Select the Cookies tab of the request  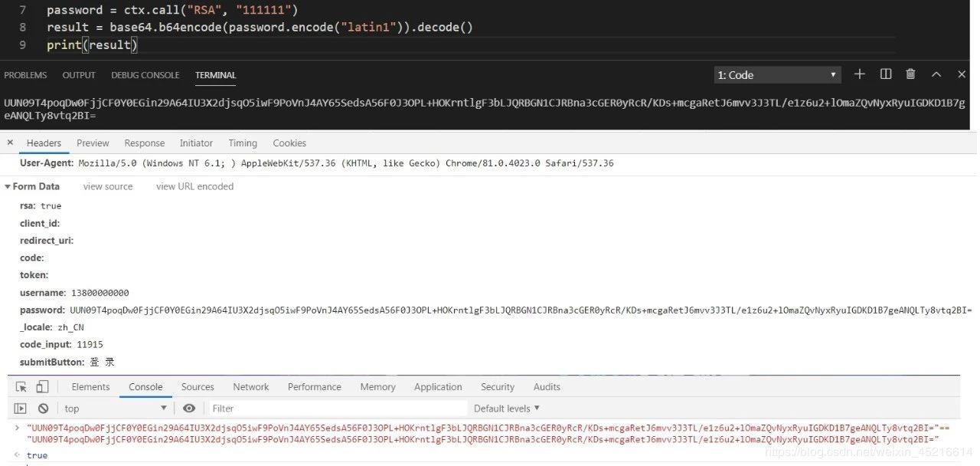tap(289, 143)
